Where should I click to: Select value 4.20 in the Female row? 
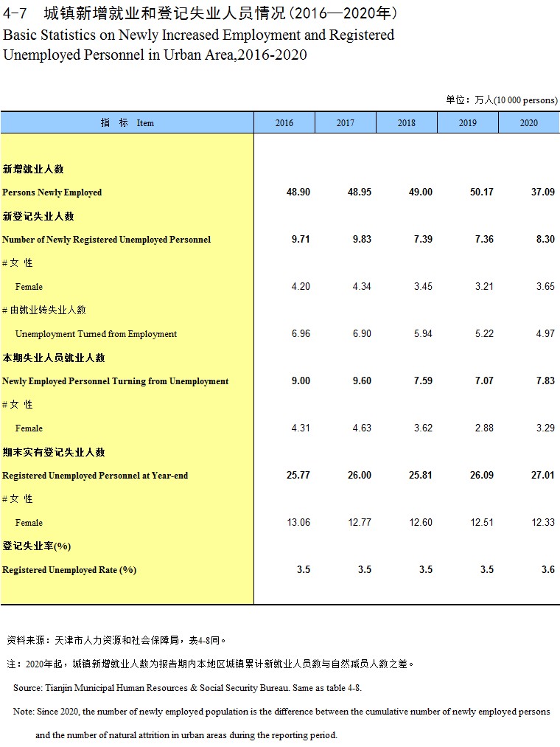point(301,286)
